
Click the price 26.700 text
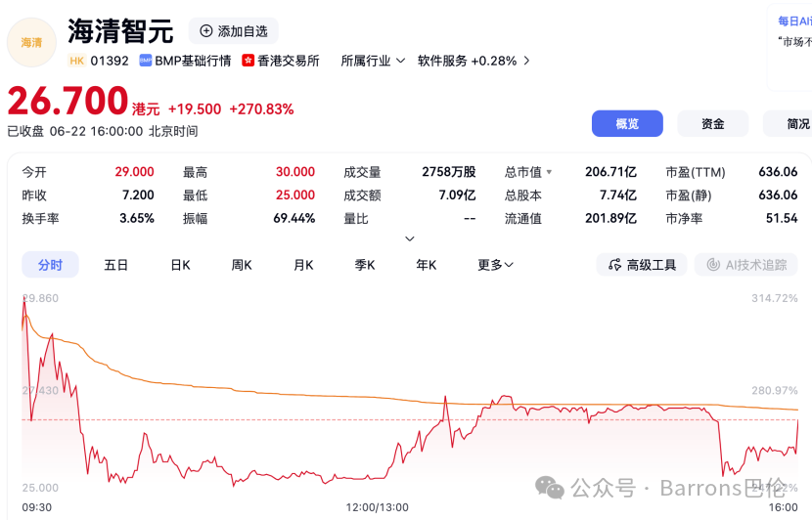point(68,101)
